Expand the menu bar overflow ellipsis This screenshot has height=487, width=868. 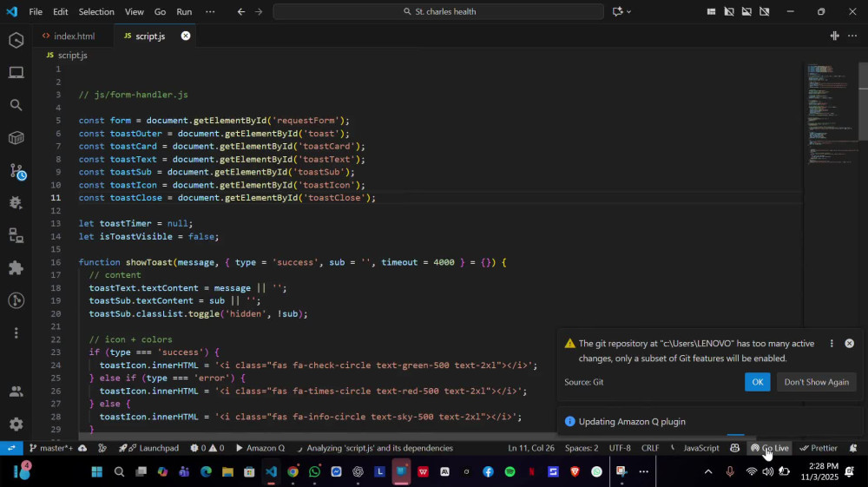(210, 11)
